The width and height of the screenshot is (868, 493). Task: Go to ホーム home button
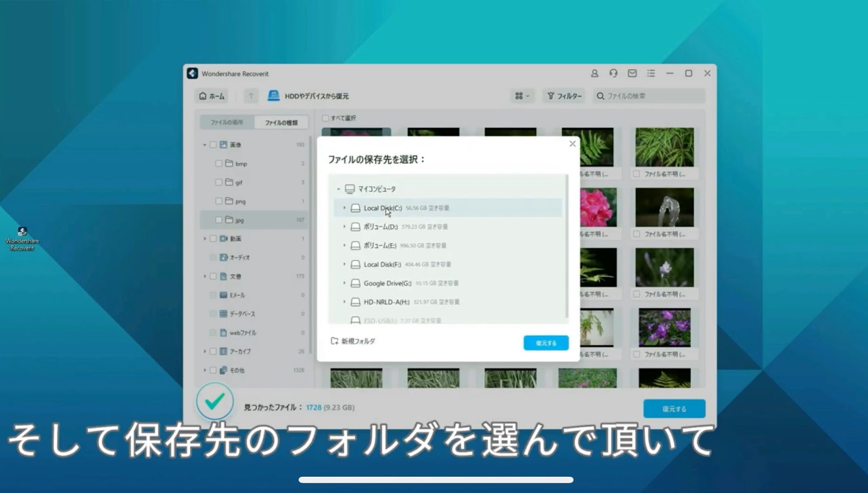[x=212, y=96]
